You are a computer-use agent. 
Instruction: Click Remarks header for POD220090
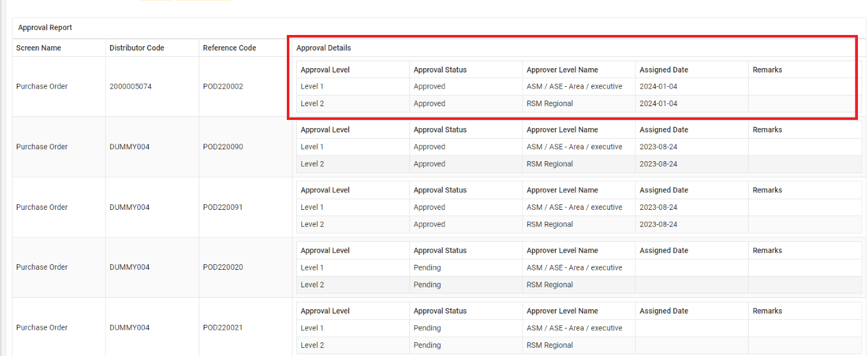tap(767, 130)
